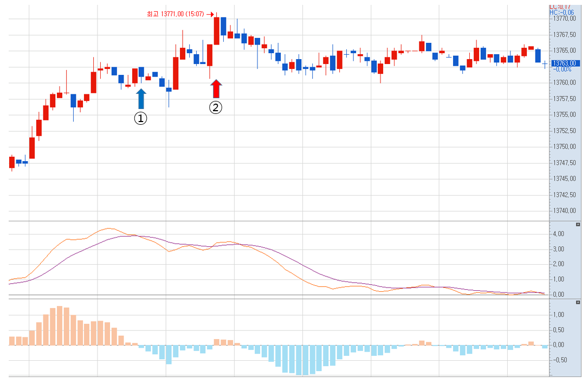Click the 13745.00 price axis label

[564, 178]
